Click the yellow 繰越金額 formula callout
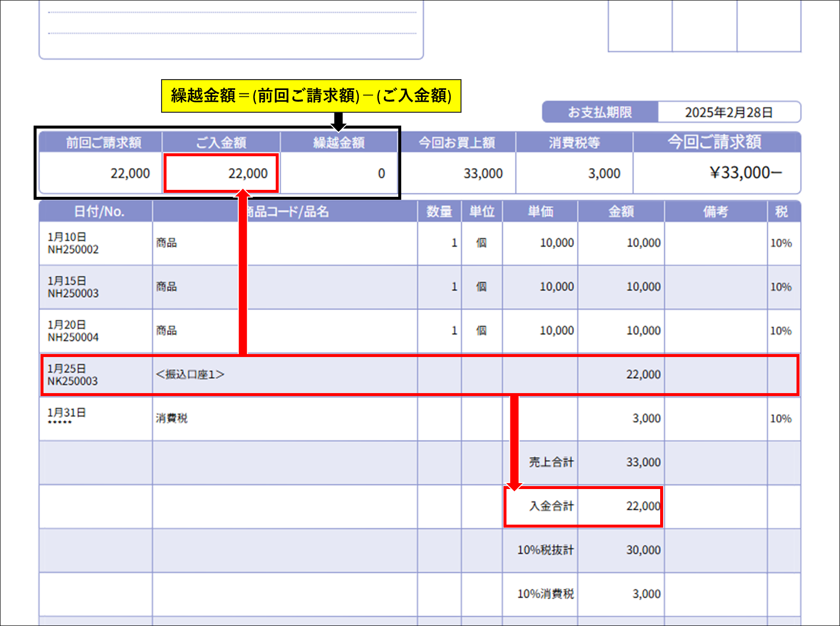The image size is (840, 626). coord(311,96)
